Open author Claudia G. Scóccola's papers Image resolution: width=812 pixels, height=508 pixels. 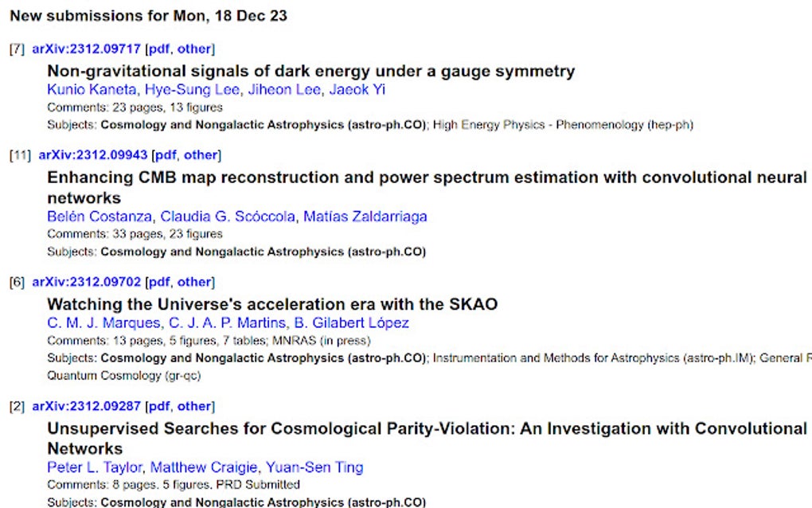[x=227, y=217]
